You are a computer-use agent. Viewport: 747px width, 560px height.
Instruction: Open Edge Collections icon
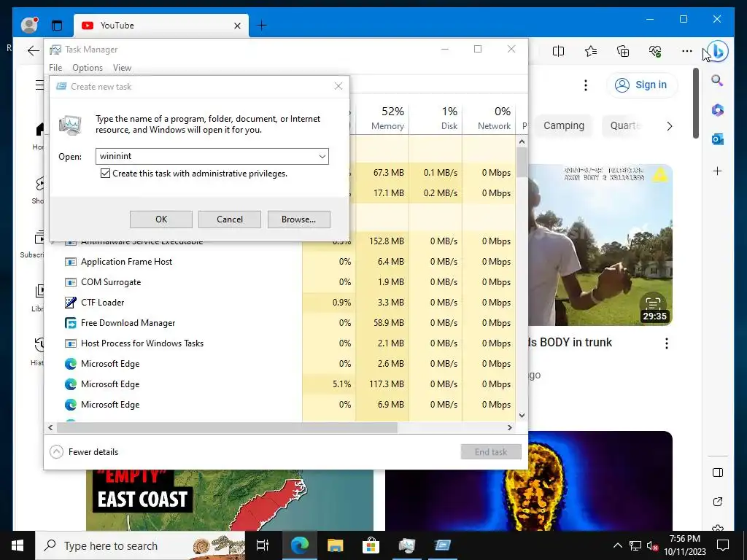coord(623,51)
